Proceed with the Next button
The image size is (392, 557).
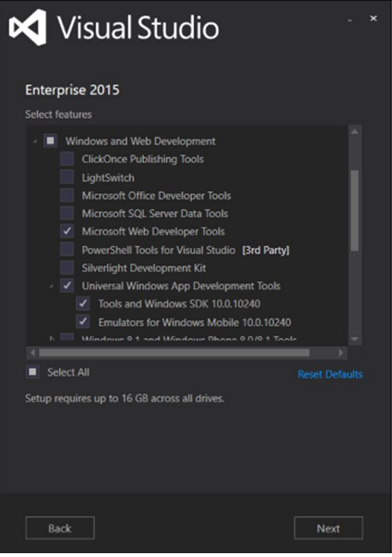tap(329, 529)
